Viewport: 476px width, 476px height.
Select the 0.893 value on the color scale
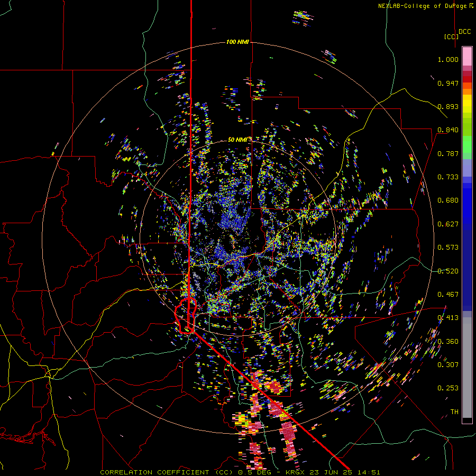click(x=448, y=106)
